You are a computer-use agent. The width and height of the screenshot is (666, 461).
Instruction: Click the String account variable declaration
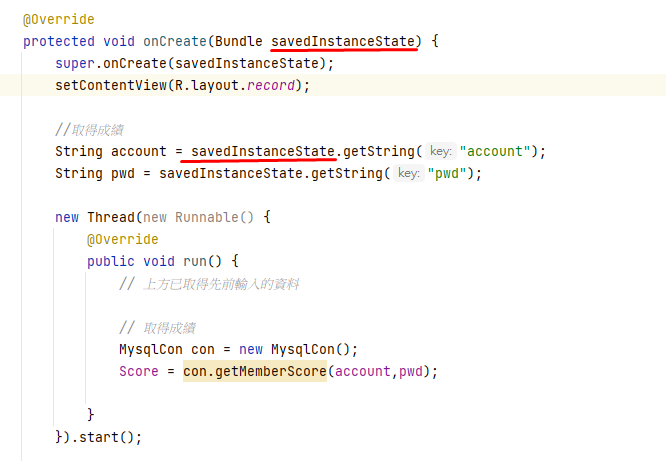[x=111, y=151]
